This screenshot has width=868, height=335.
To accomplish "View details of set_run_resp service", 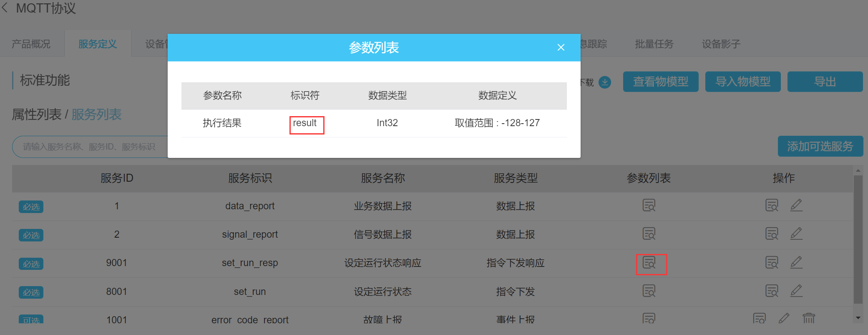I will point(772,263).
